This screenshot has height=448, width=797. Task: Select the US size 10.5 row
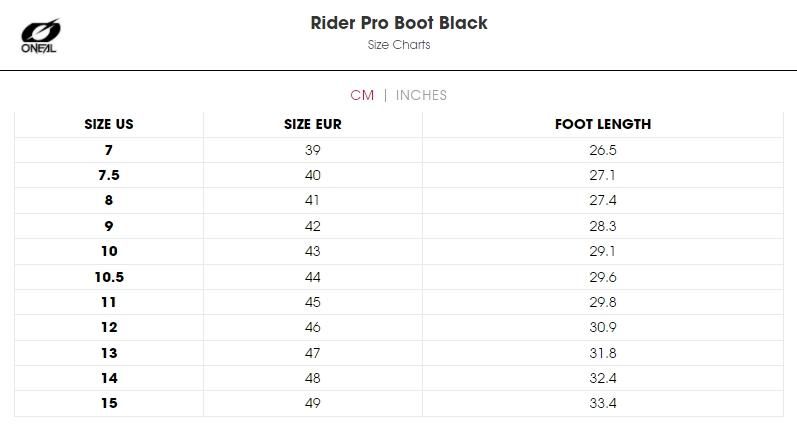(x=399, y=277)
